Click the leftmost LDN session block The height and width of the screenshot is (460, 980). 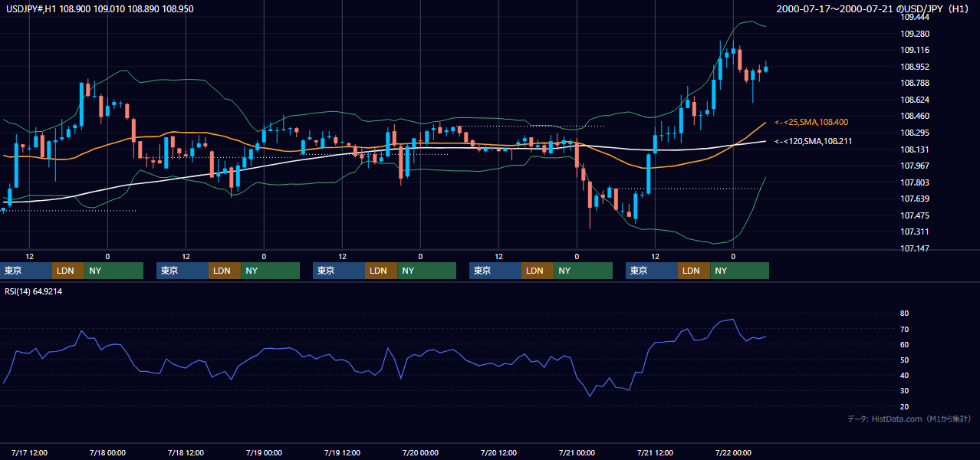(68, 271)
